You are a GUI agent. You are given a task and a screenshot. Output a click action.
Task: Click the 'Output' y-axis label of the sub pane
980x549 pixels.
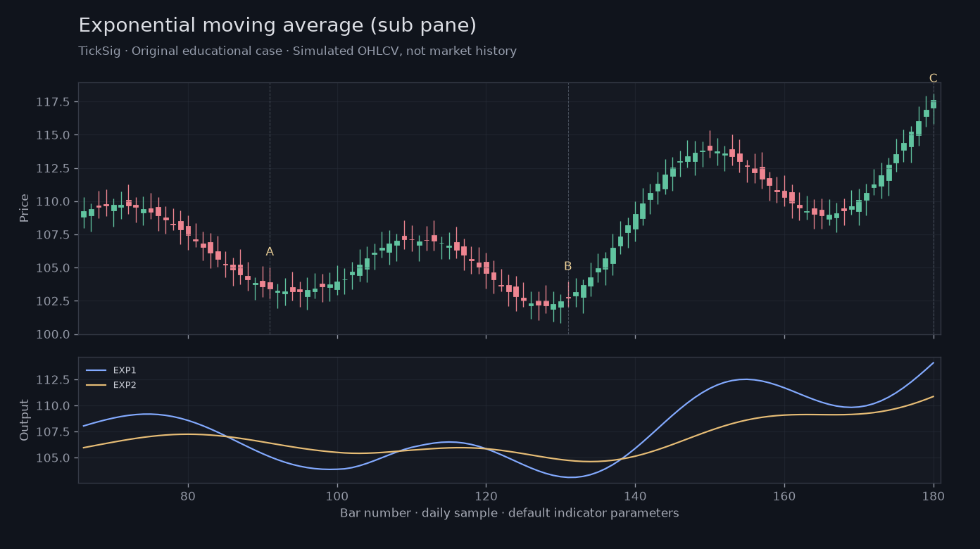pyautogui.click(x=25, y=420)
